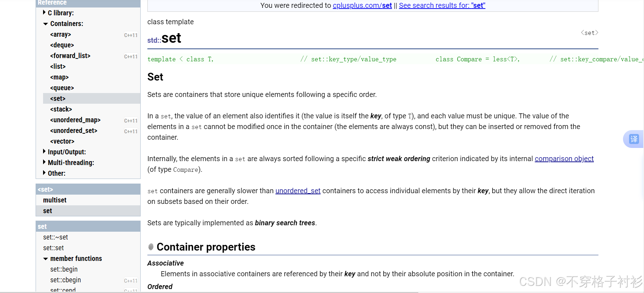The width and height of the screenshot is (644, 293).
Task: Click the translate floating icon
Action: pos(634,139)
